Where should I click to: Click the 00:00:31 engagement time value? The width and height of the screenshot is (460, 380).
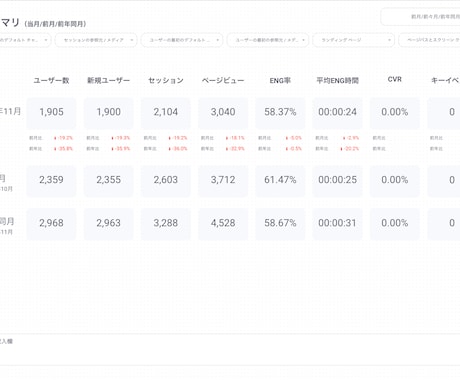pos(337,223)
